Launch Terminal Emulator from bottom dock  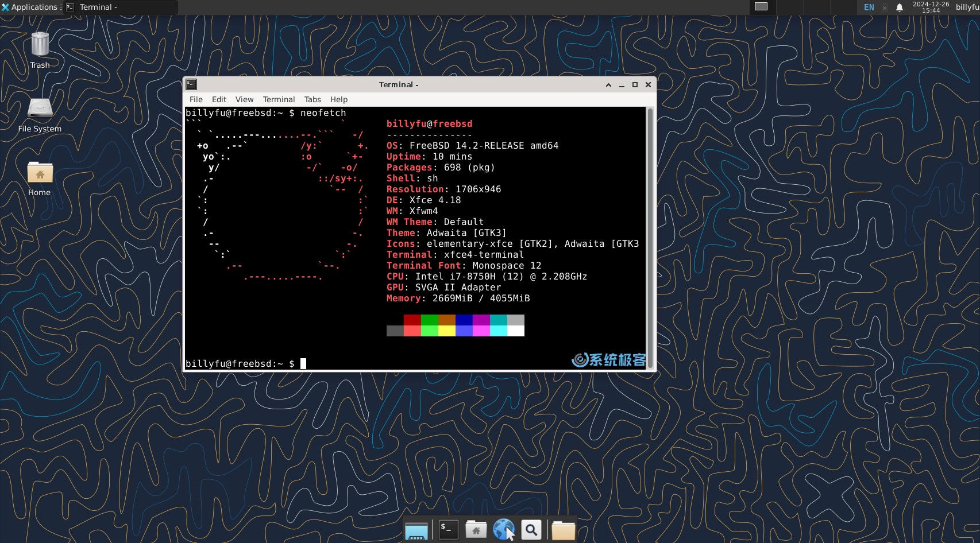(x=448, y=530)
